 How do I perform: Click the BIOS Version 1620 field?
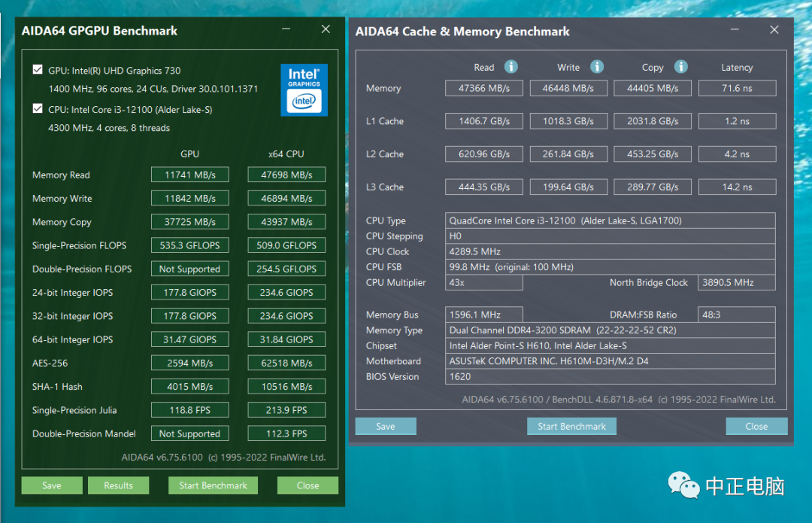coord(610,377)
